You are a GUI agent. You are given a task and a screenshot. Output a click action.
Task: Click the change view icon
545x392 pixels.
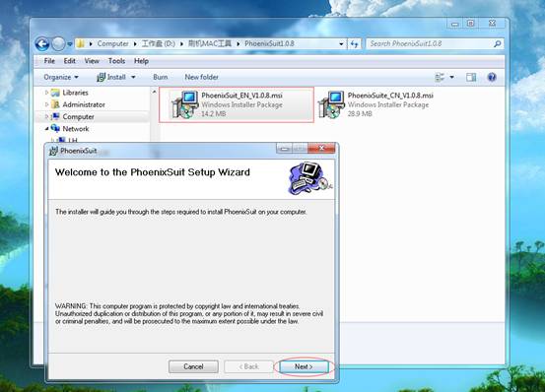point(440,77)
